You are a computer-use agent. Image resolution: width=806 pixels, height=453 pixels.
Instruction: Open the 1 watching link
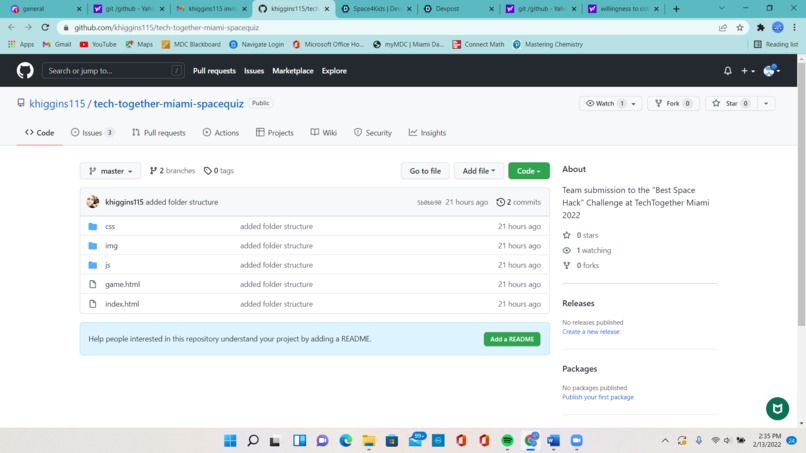click(x=587, y=250)
